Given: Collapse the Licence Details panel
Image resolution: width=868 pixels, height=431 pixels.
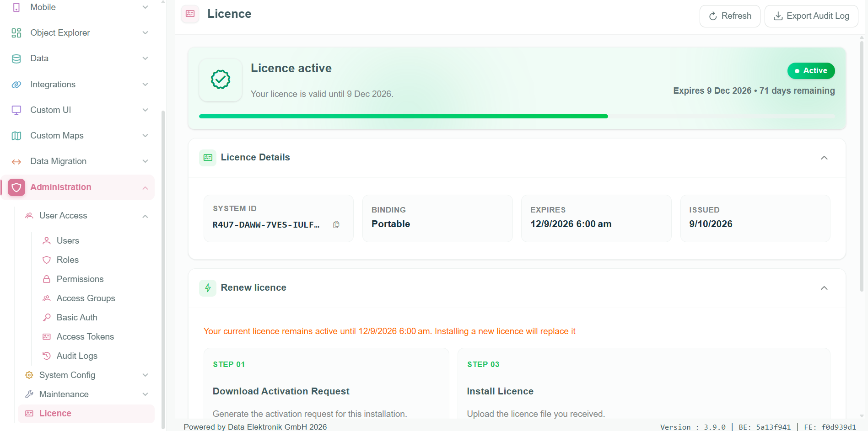Looking at the screenshot, I should click(824, 158).
